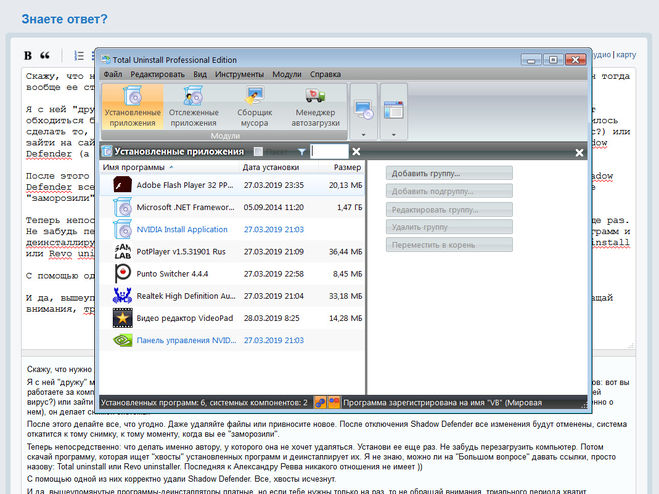Image resolution: width=659 pixels, height=494 pixels.
Task: Focus the program search field
Action: [x=329, y=151]
